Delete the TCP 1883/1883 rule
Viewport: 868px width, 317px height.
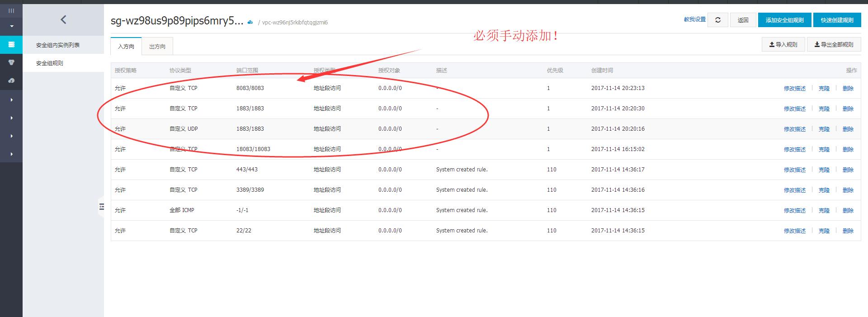click(848, 109)
